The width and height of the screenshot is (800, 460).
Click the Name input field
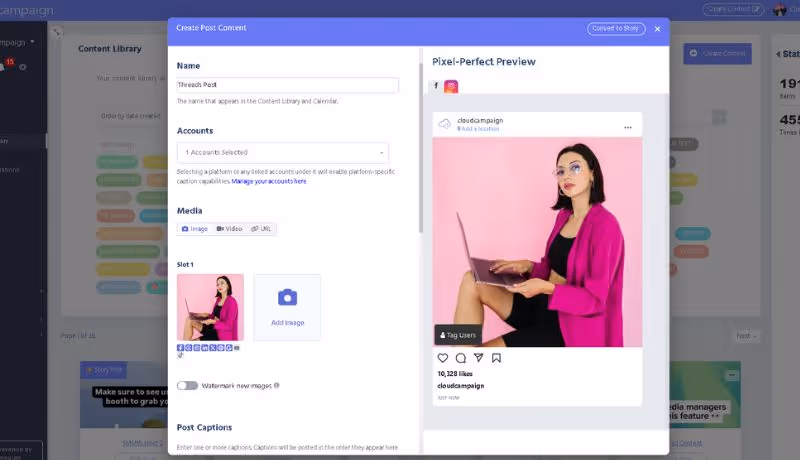pyautogui.click(x=288, y=85)
